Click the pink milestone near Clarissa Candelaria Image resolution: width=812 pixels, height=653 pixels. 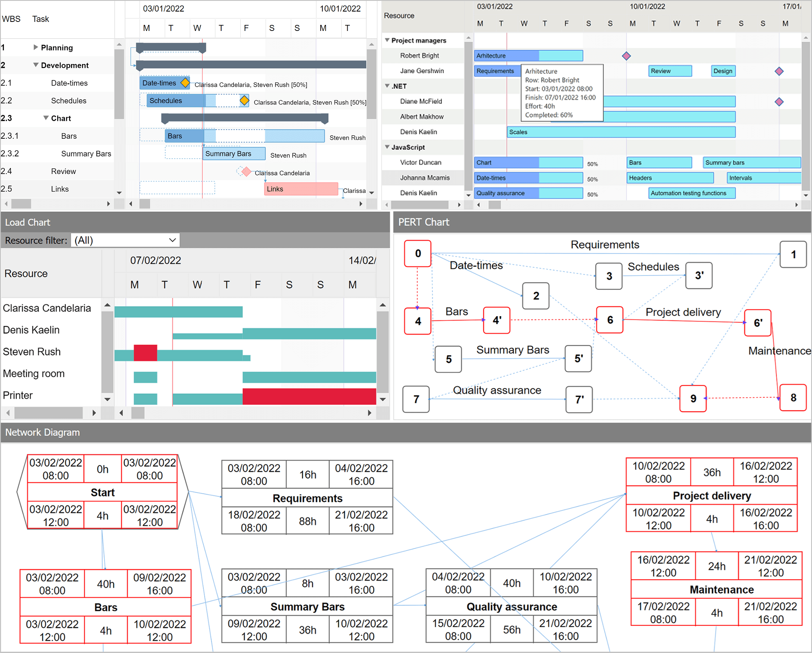tap(246, 171)
